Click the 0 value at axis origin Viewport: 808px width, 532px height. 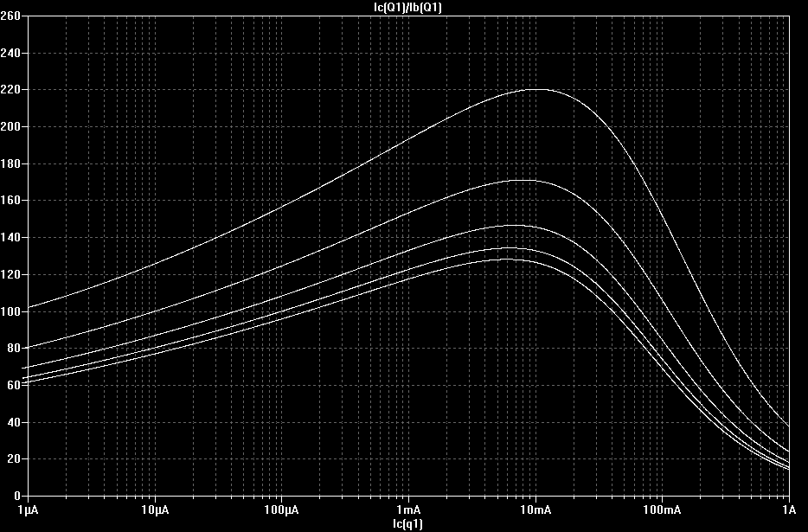tap(17, 496)
